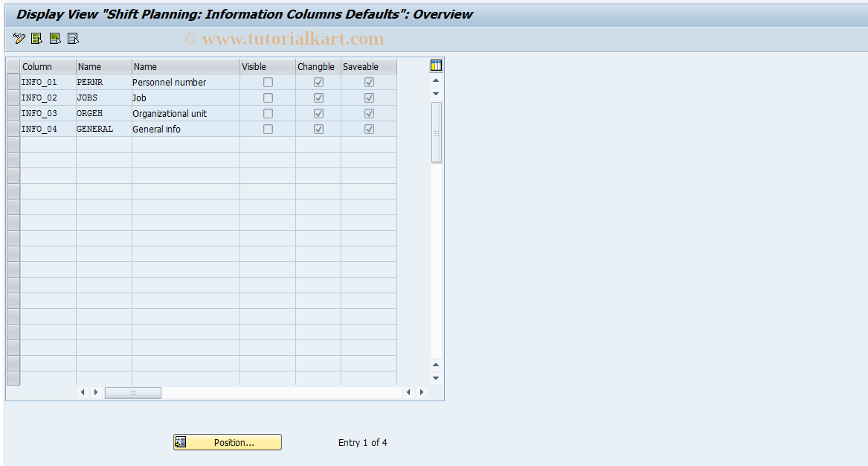Click the top scroll-up arrow of vertical scrollbar
The width and height of the screenshot is (868, 466).
point(436,81)
